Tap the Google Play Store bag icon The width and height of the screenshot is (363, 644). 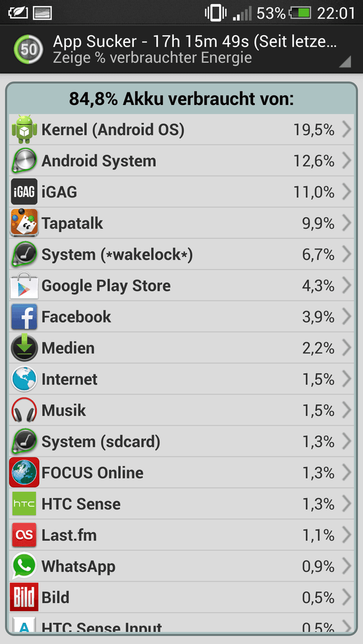click(24, 285)
